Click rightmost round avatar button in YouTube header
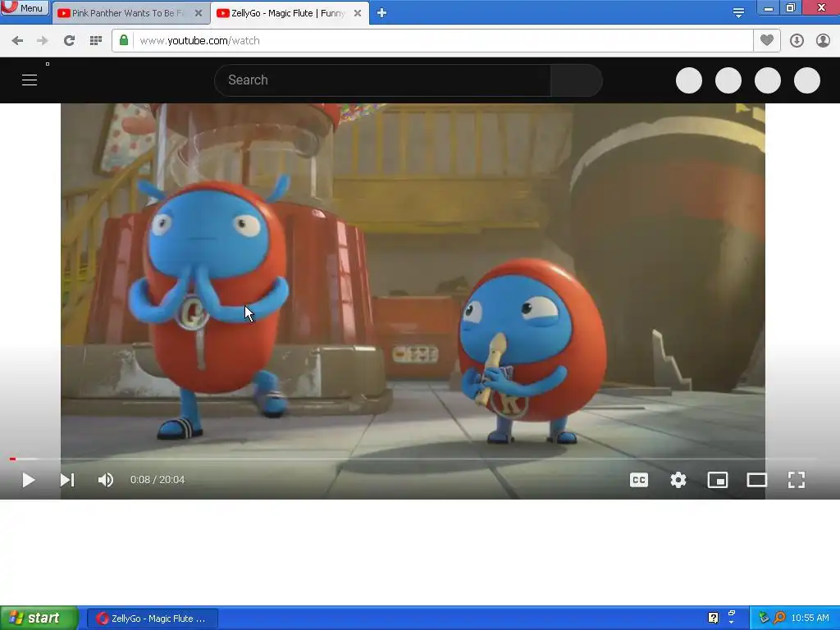Image resolution: width=840 pixels, height=630 pixels. coord(807,80)
